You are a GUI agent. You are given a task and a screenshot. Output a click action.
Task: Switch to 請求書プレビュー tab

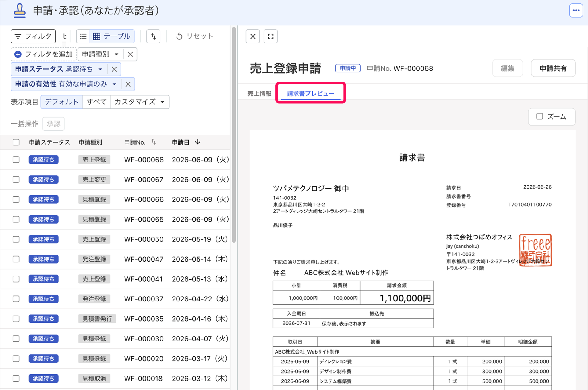click(x=311, y=93)
